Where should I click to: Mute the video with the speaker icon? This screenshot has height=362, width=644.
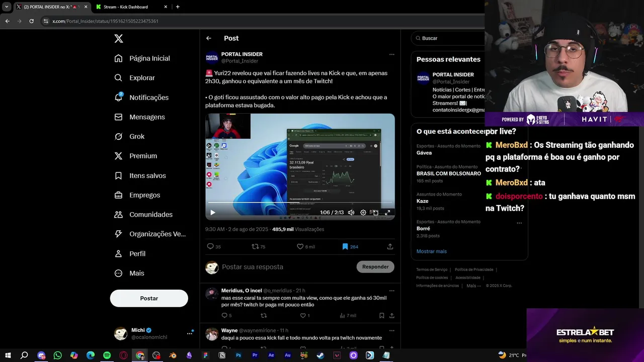pos(351,213)
